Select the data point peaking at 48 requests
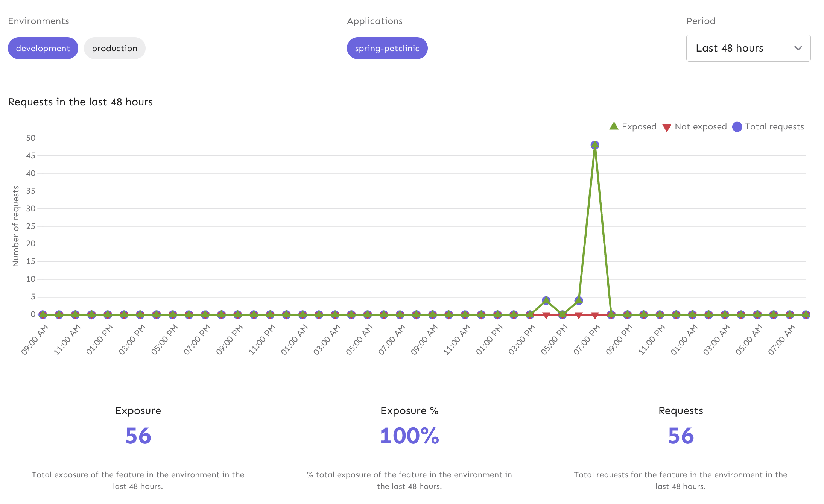The image size is (824, 504). click(594, 144)
